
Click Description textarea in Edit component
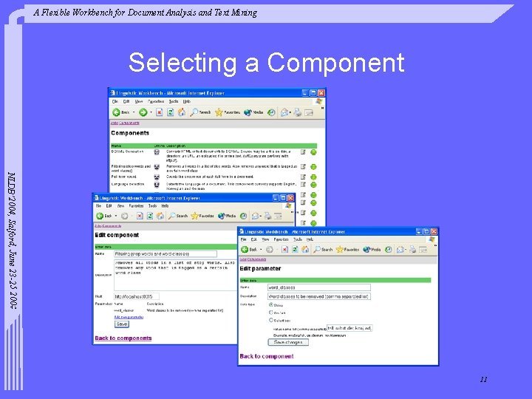(x=175, y=275)
